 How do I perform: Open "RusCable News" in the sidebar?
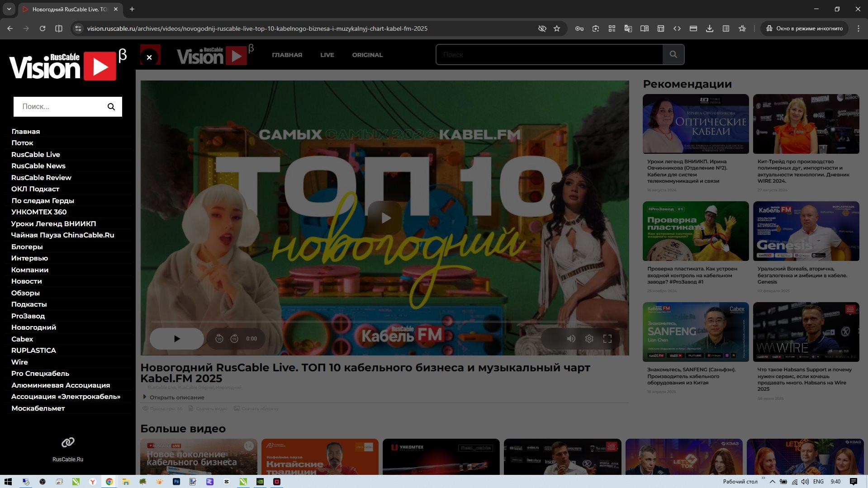click(38, 166)
